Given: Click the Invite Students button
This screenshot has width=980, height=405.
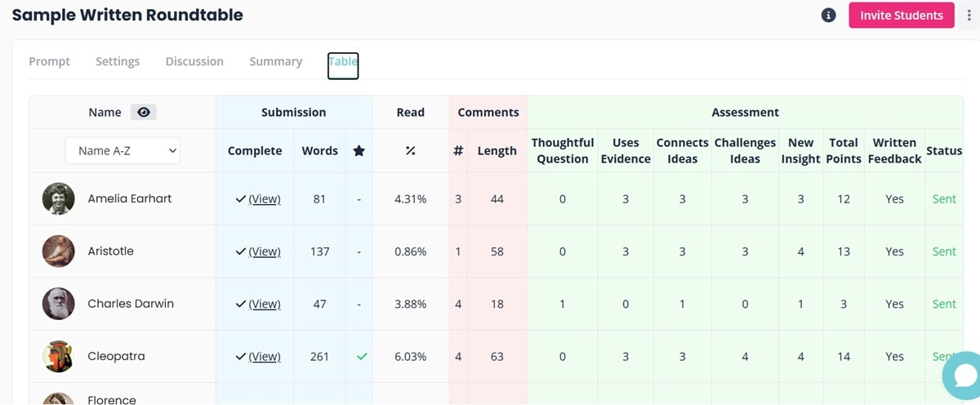Looking at the screenshot, I should [x=902, y=16].
